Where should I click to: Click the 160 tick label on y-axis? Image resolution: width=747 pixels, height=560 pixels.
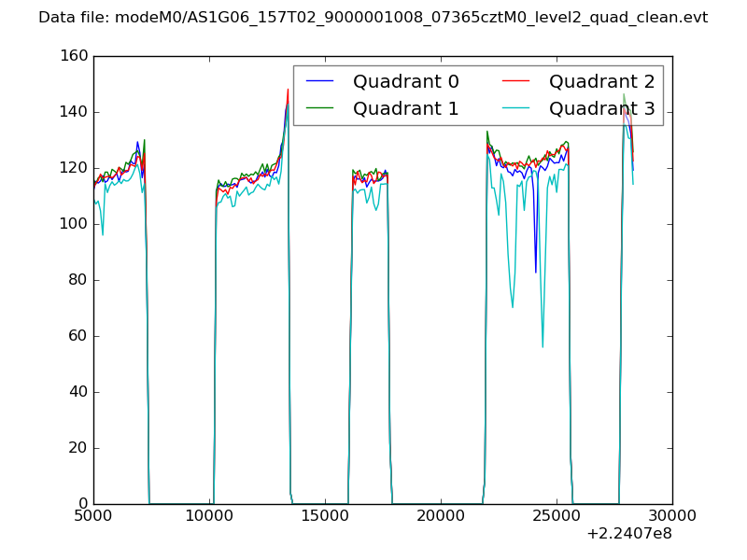click(x=77, y=57)
